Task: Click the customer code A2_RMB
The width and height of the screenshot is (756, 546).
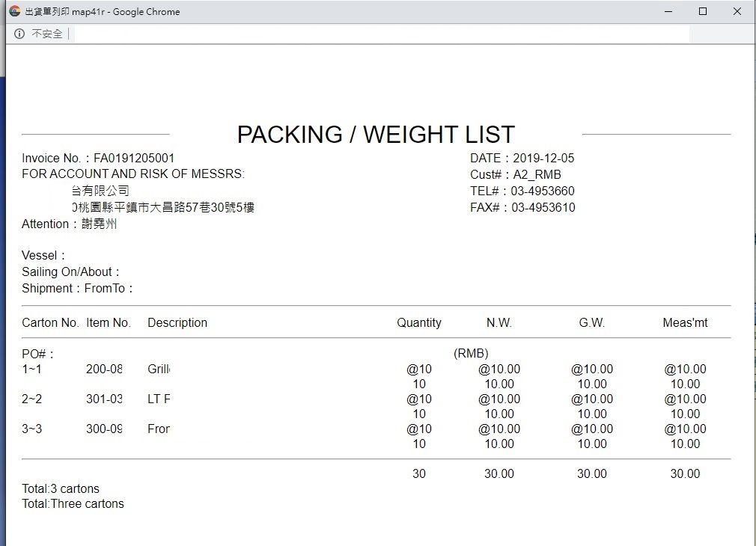Action: [537, 174]
